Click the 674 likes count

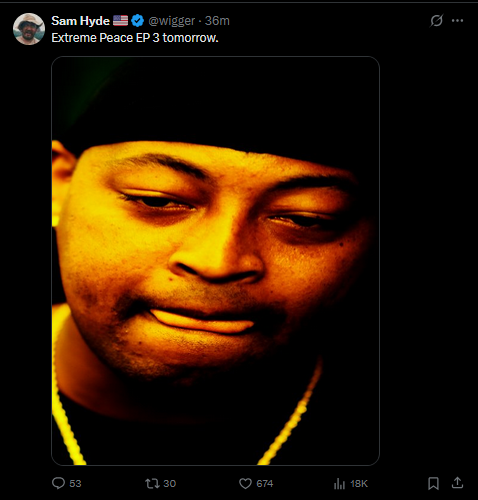[265, 484]
